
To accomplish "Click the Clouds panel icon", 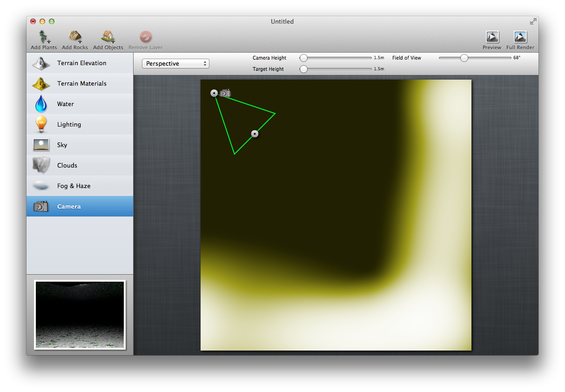I will coord(41,165).
